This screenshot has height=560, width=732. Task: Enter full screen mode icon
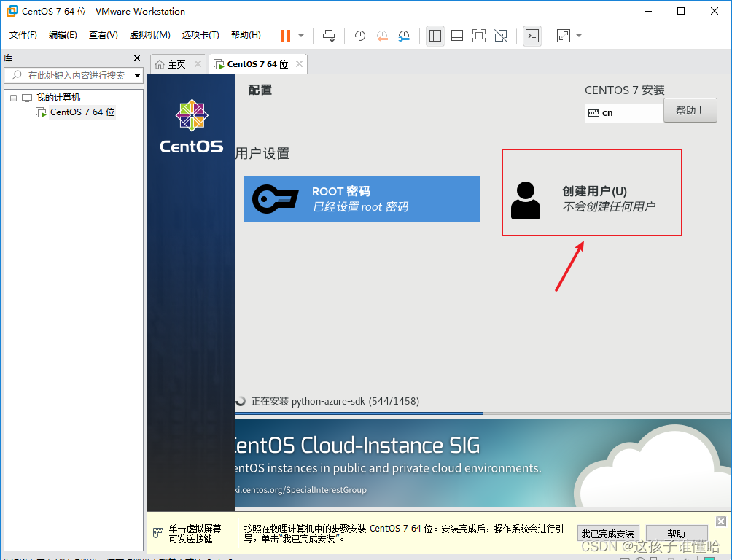[x=479, y=36]
